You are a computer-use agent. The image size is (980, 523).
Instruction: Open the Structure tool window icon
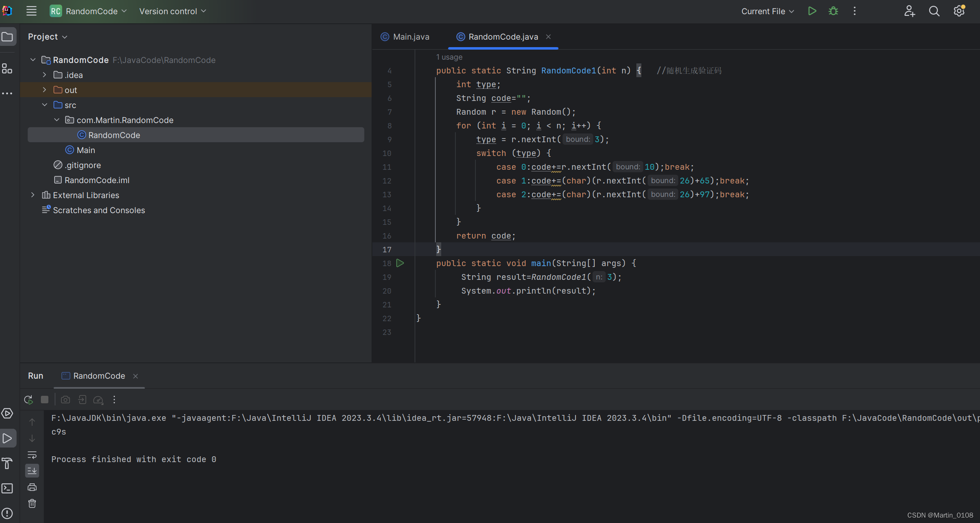tap(8, 69)
